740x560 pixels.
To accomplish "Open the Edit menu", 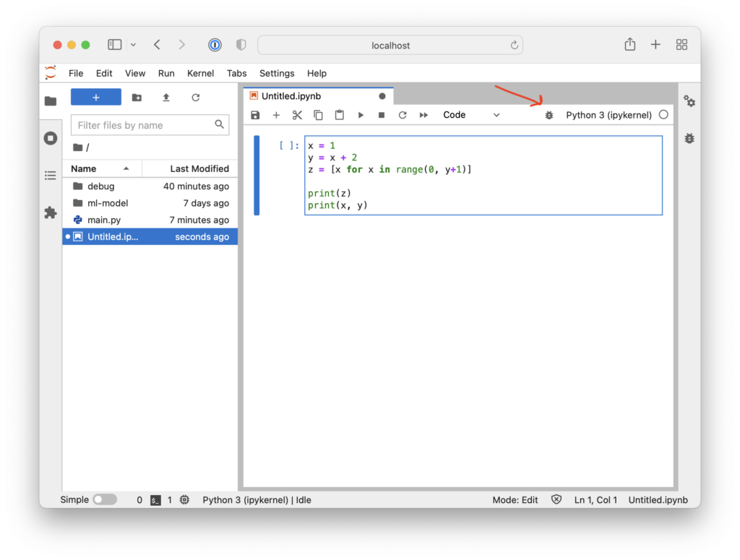I will 104,73.
